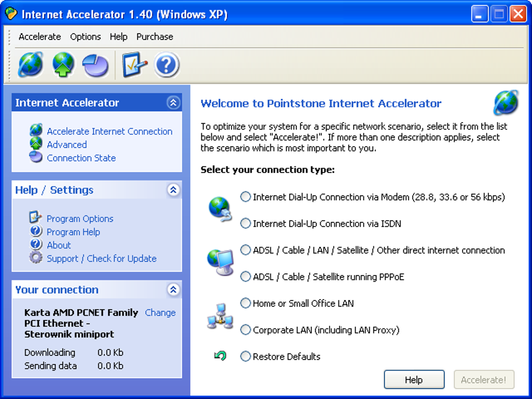532x399 pixels.
Task: Select Corporate LAN (including LAN Proxy)
Action: point(320,330)
